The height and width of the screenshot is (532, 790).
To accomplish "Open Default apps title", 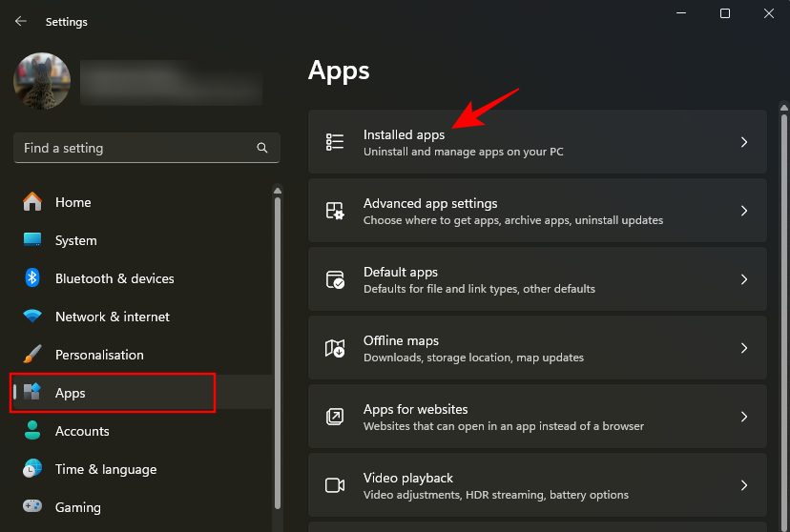I will 401,273.
